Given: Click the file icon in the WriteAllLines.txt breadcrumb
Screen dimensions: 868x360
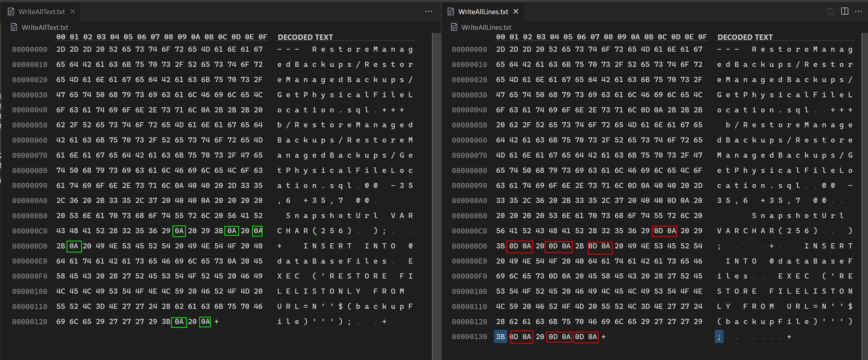Looking at the screenshot, I should point(454,27).
